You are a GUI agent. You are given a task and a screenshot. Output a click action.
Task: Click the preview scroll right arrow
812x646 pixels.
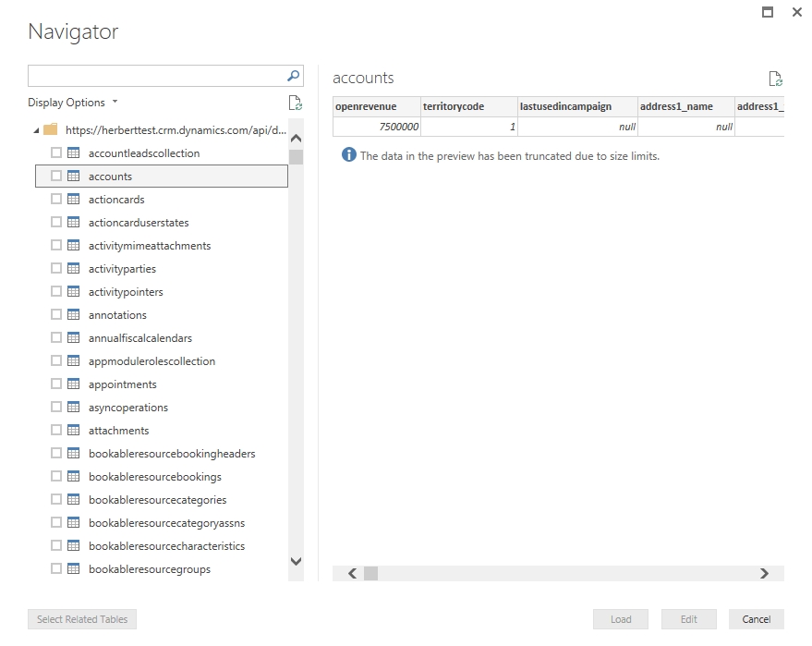click(x=764, y=574)
